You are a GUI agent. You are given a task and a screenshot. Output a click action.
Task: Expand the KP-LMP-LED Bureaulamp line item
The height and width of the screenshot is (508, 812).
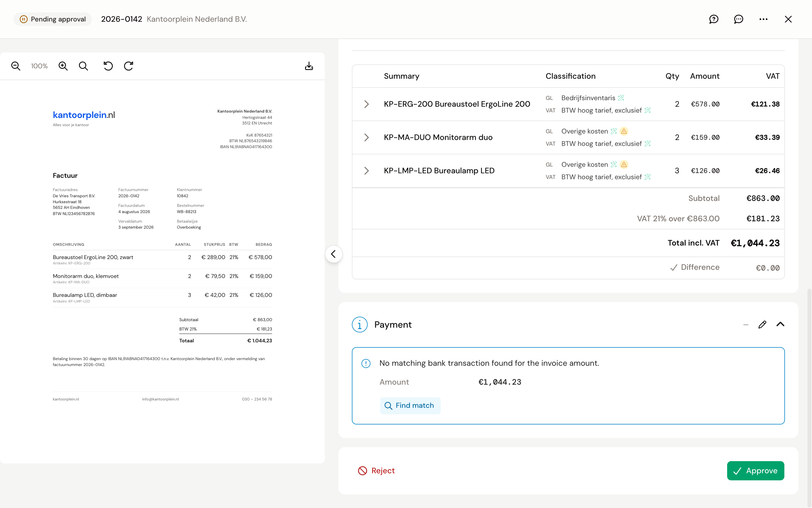click(x=367, y=171)
